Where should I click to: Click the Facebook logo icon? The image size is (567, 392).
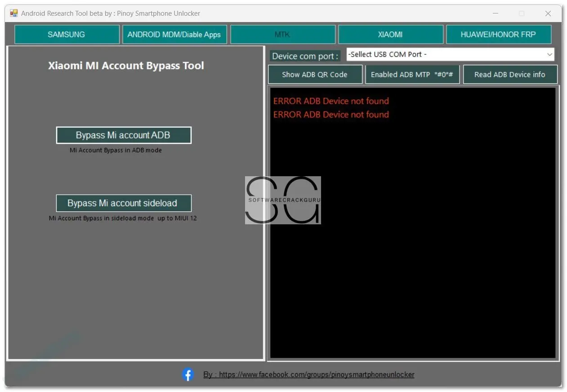pos(188,374)
